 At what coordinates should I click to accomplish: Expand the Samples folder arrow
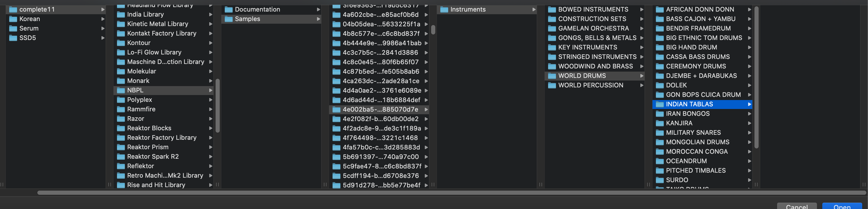pos(318,19)
